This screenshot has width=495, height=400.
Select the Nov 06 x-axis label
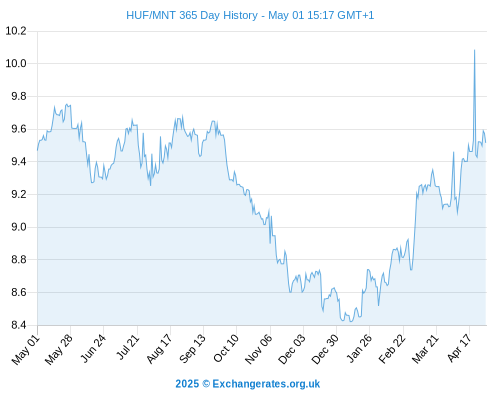pyautogui.click(x=259, y=349)
